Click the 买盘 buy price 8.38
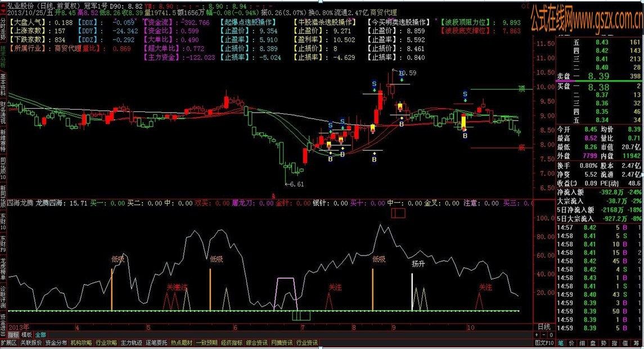Image resolution: width=644 pixels, height=349 pixels. (x=598, y=87)
